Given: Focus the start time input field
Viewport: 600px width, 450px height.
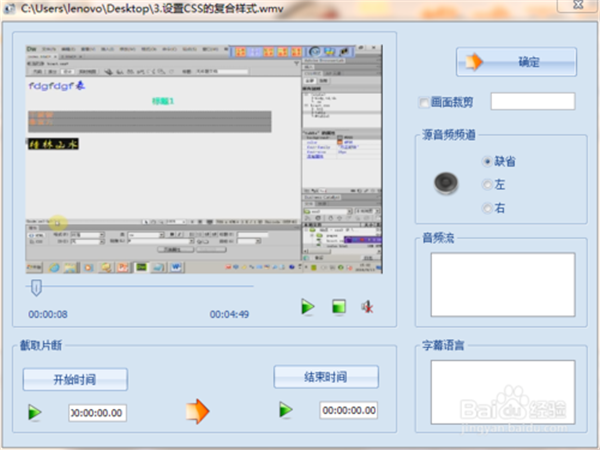Looking at the screenshot, I should tap(97, 412).
